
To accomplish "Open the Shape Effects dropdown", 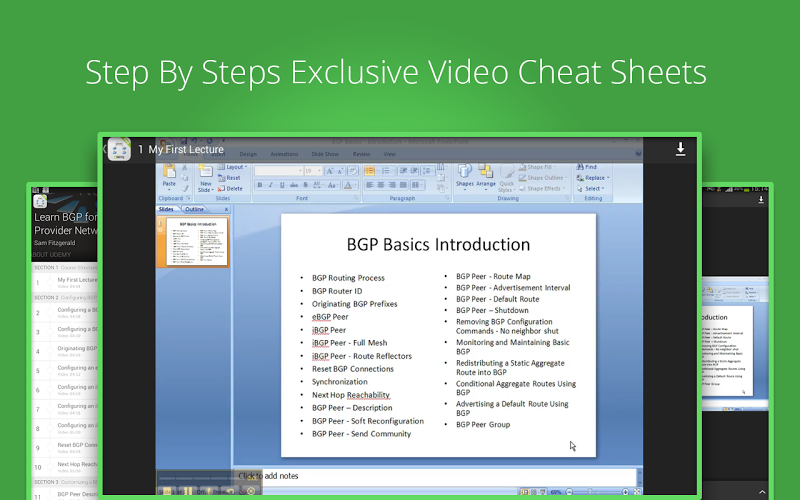I will [543, 188].
